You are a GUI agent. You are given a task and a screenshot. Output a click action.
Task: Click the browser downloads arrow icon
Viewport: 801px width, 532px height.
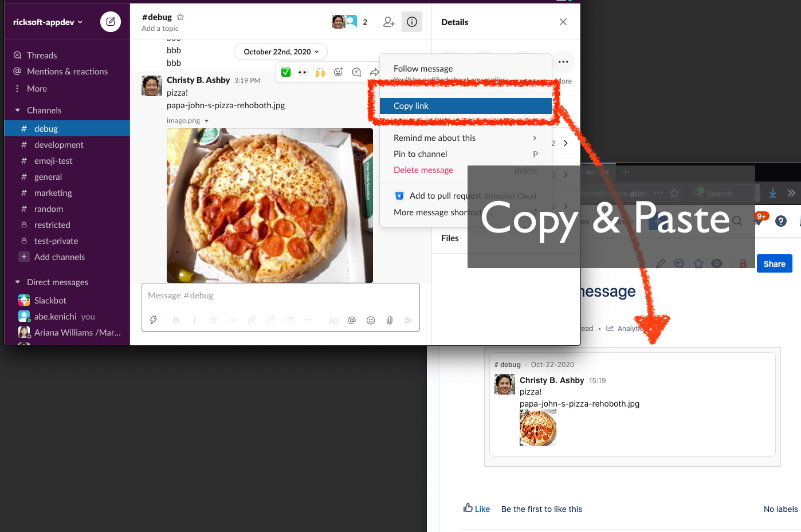click(773, 193)
